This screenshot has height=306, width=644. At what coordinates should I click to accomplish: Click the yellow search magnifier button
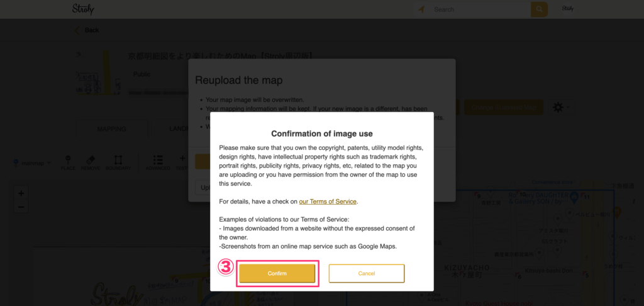[x=539, y=9]
